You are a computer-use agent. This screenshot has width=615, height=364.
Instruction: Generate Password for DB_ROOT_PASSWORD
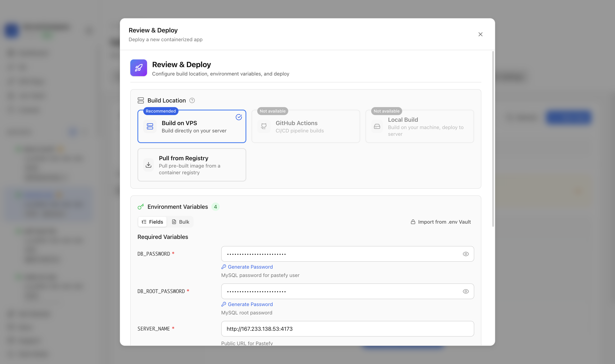[247, 304]
